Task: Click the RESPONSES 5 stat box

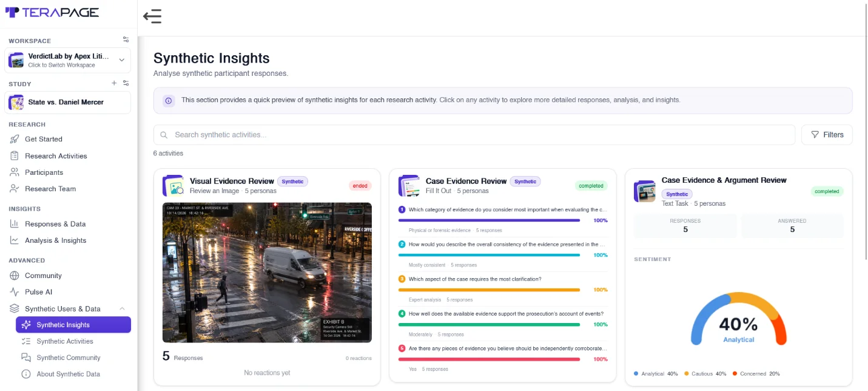Action: click(685, 225)
